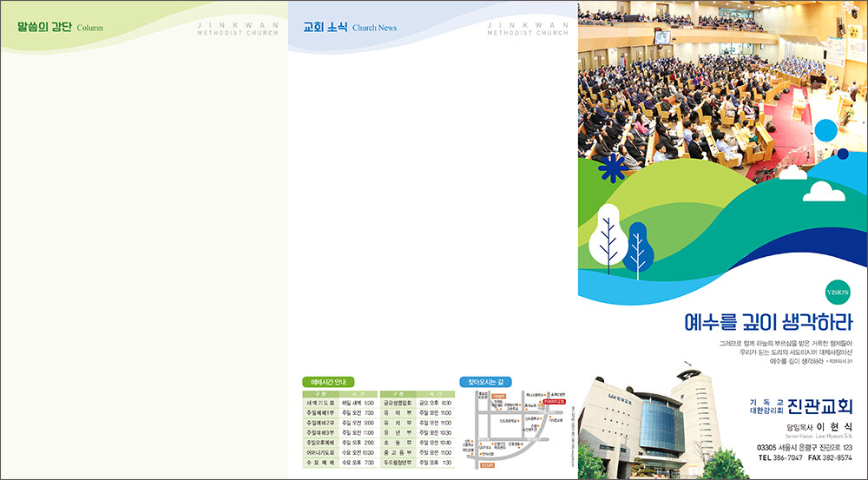Viewport: 868px width, 480px height.
Task: Click the red church marker on the map
Action: point(552,403)
